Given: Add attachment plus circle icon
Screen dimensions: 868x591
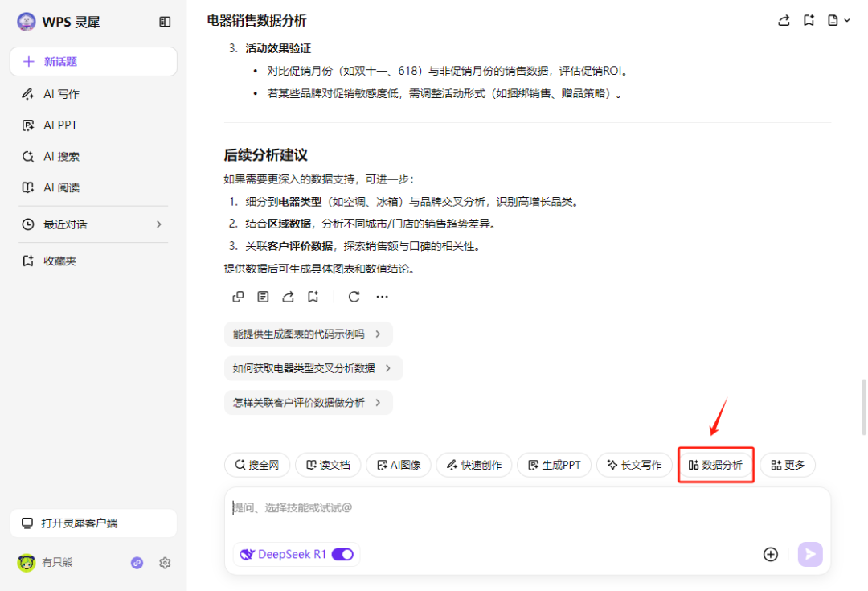Looking at the screenshot, I should pyautogui.click(x=771, y=555).
